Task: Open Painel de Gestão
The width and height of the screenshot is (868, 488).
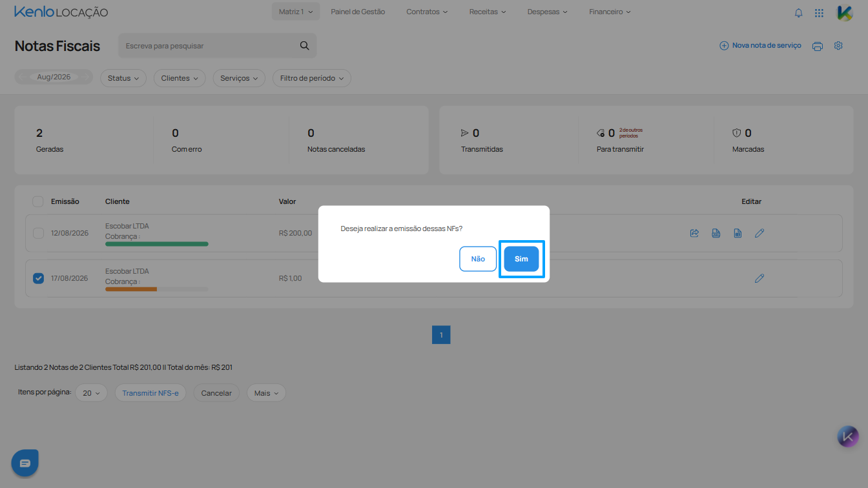Action: click(358, 12)
